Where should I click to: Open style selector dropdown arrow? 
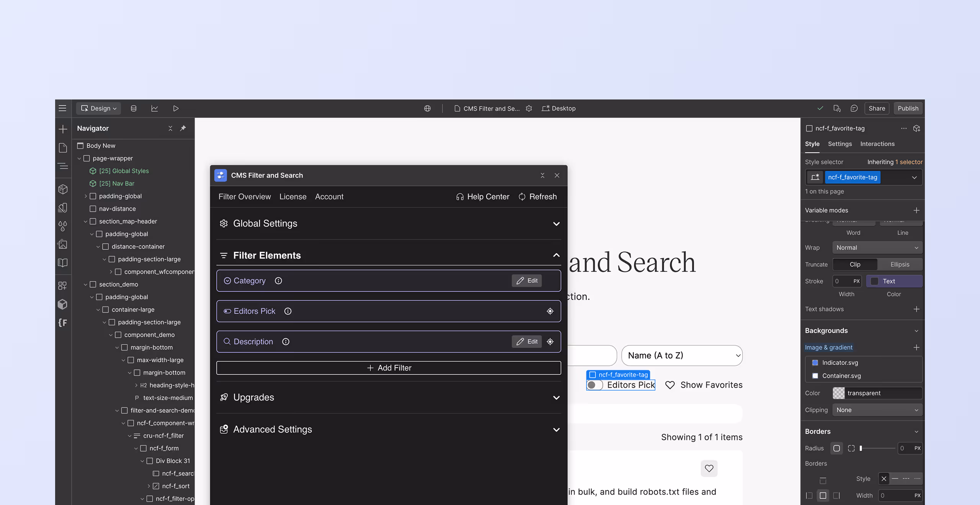(914, 177)
